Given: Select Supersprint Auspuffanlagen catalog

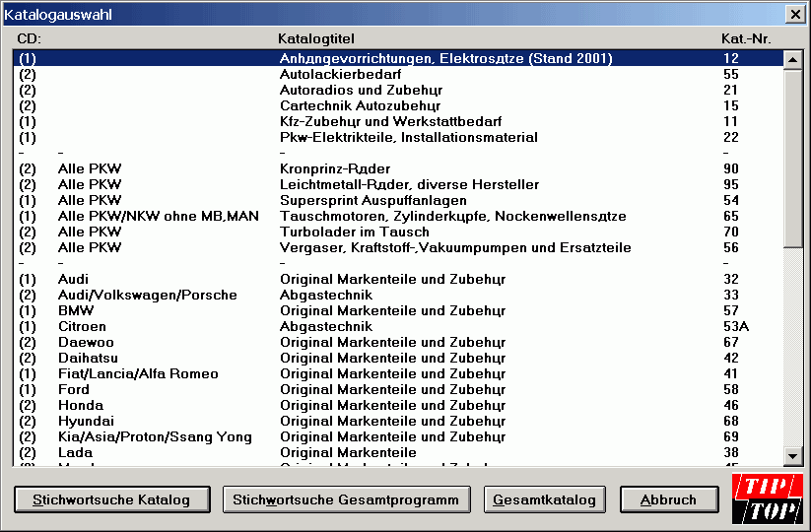Looking at the screenshot, I should point(398,201).
